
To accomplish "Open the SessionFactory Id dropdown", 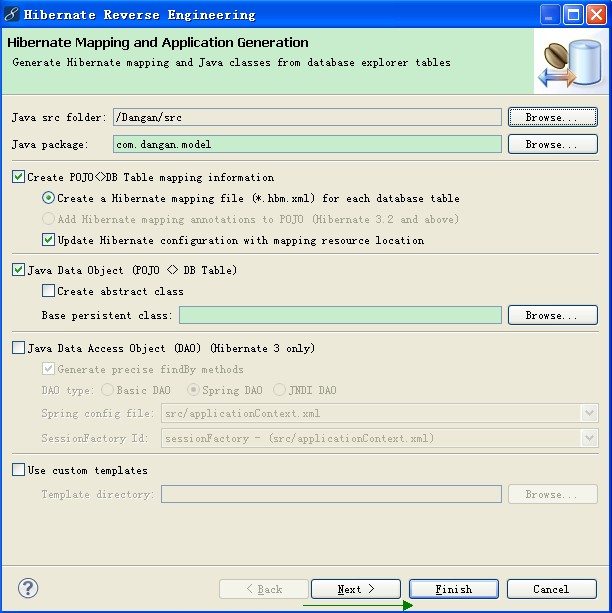I will coord(589,438).
